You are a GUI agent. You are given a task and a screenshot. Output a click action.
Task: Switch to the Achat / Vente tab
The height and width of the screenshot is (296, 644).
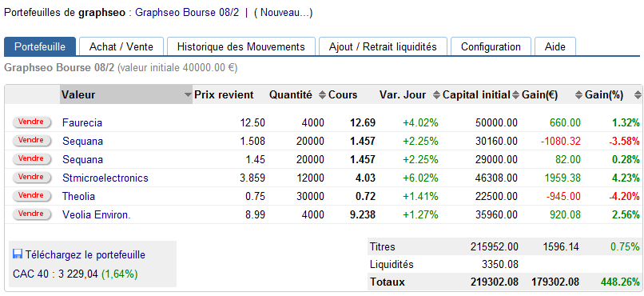pos(121,46)
